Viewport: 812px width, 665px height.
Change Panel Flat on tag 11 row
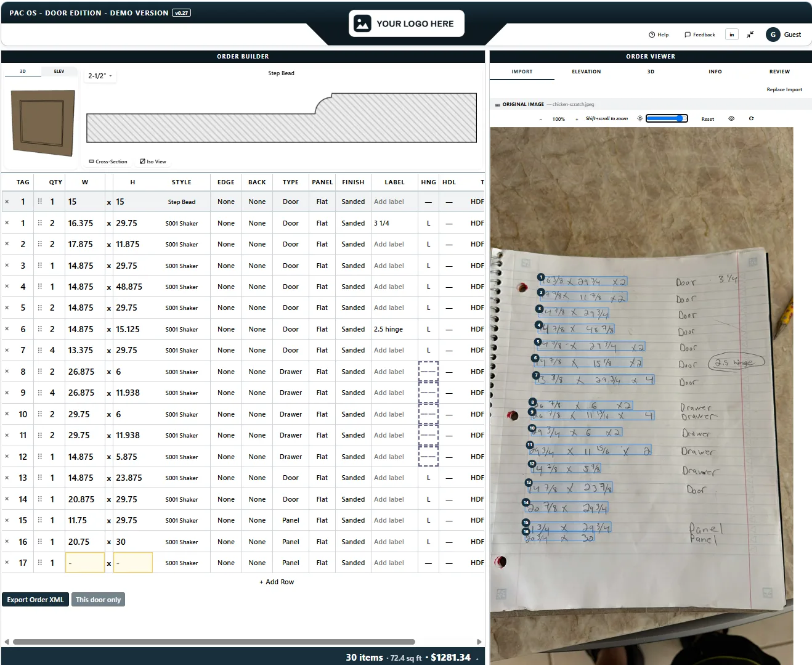(x=322, y=435)
